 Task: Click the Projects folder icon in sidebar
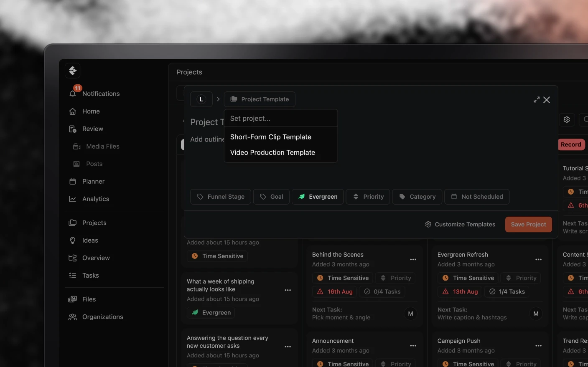click(73, 223)
